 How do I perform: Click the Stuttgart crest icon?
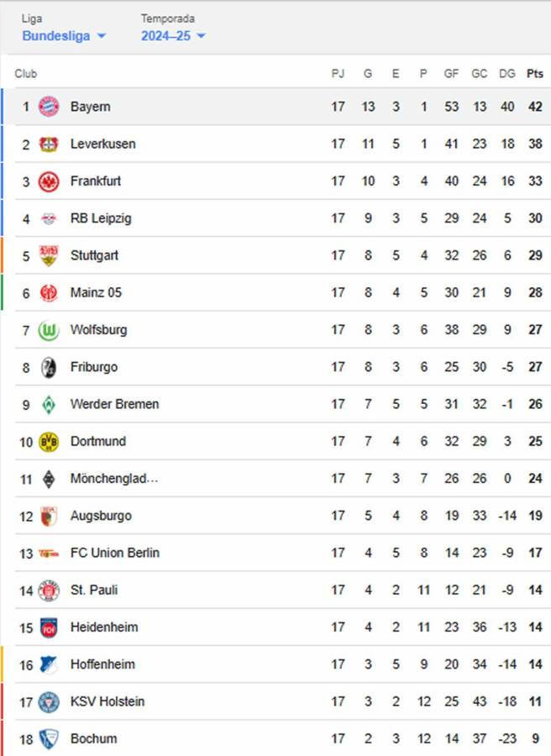(x=48, y=255)
